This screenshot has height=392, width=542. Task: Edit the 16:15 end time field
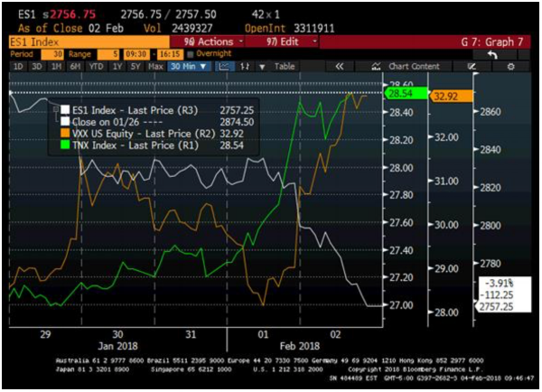[x=170, y=54]
